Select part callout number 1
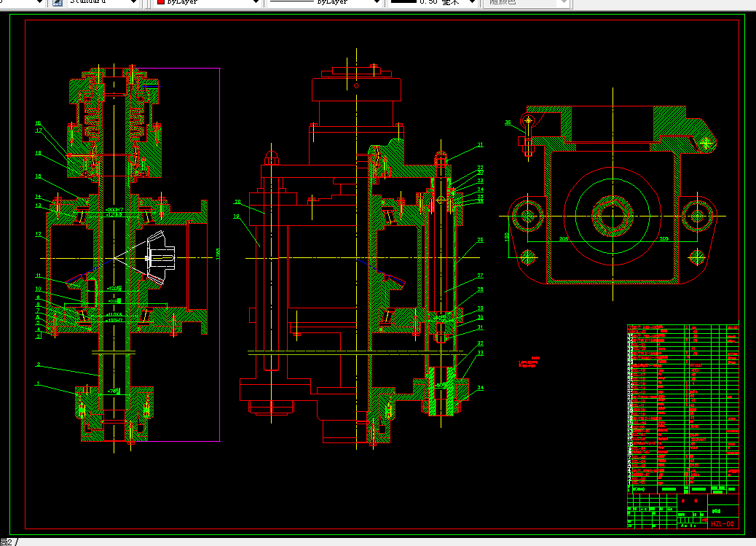This screenshot has height=546, width=756. tap(38, 383)
